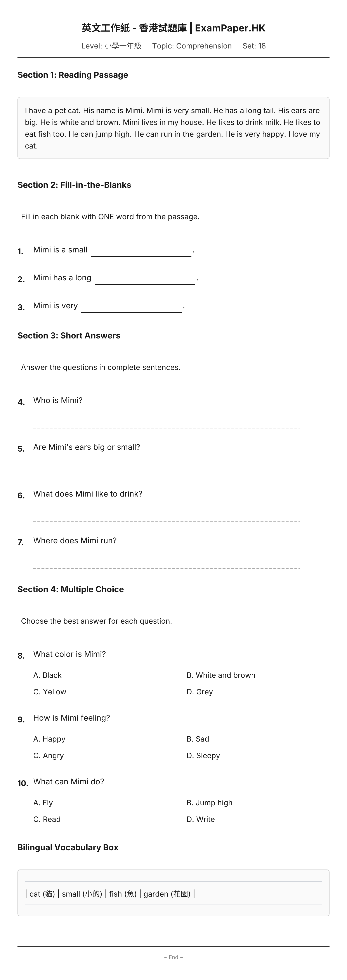Screen dimensions: 347x980
Task: Click the ExamPaper.HK title heading
Action: (x=173, y=28)
